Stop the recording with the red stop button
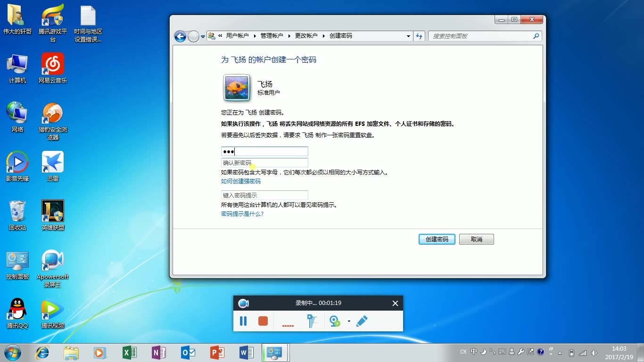The image size is (644, 362). (263, 321)
